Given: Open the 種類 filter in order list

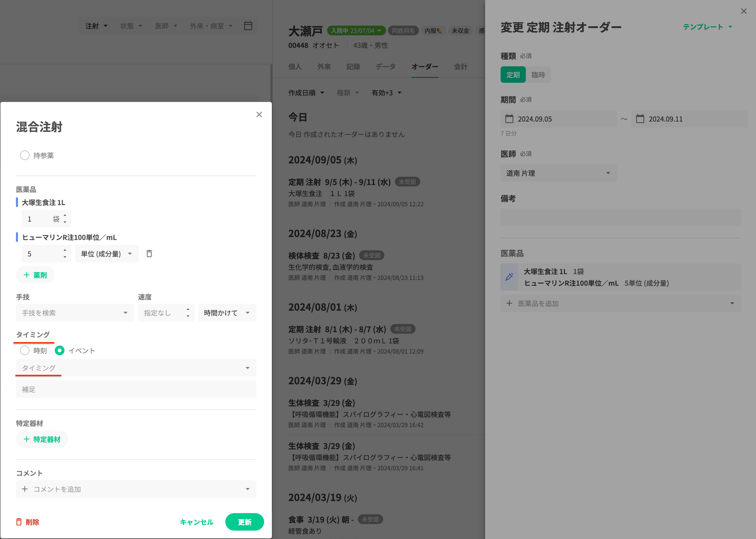Looking at the screenshot, I should click(x=348, y=93).
